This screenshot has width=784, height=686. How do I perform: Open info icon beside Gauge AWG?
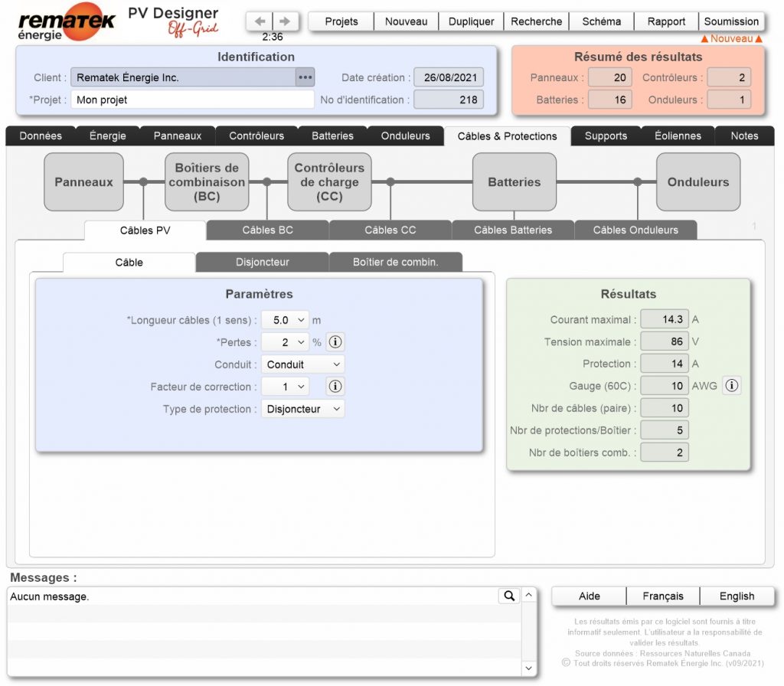(731, 386)
